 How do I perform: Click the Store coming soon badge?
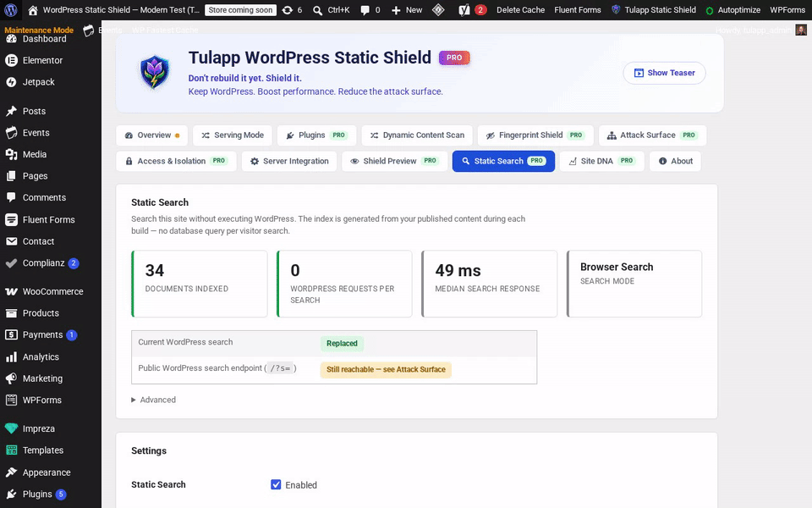(240, 10)
